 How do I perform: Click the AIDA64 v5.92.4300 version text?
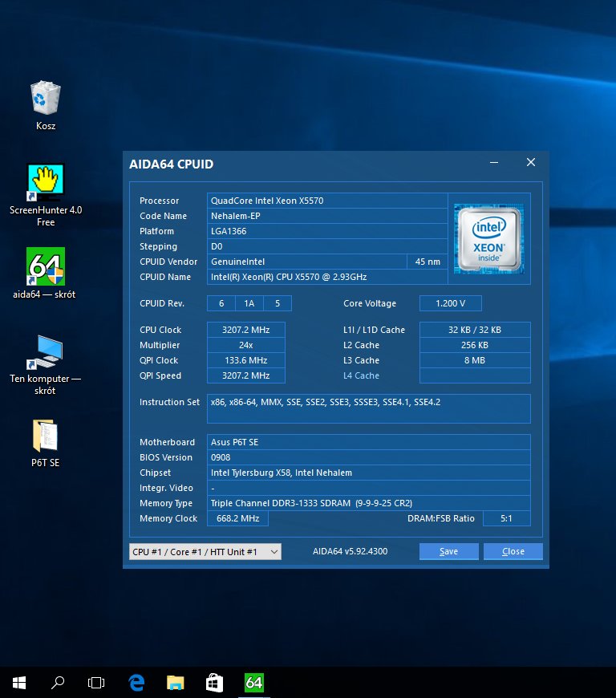[350, 551]
